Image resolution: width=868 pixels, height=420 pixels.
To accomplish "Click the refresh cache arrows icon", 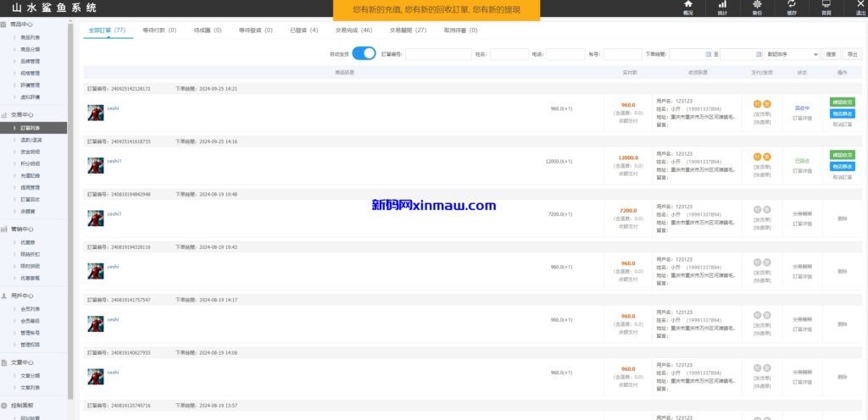I will coord(791,5).
